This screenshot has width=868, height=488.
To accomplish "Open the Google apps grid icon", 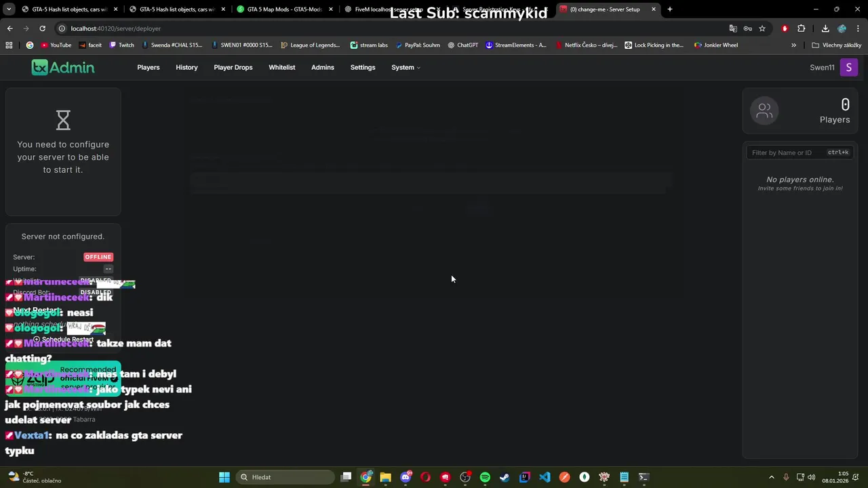I will coord(9,45).
